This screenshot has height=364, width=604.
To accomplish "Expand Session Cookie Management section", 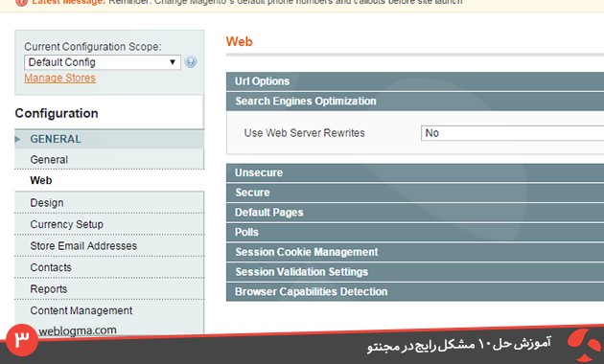I will tap(415, 252).
